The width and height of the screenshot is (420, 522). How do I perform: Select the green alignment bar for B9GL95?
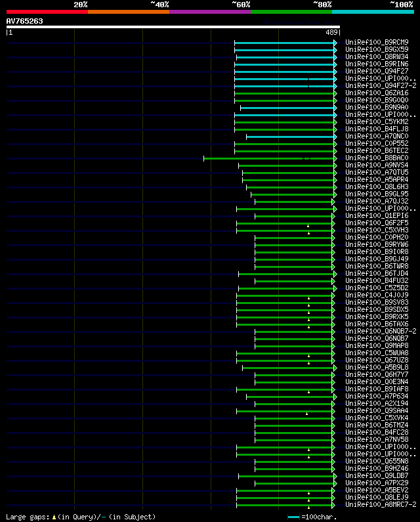(x=292, y=195)
